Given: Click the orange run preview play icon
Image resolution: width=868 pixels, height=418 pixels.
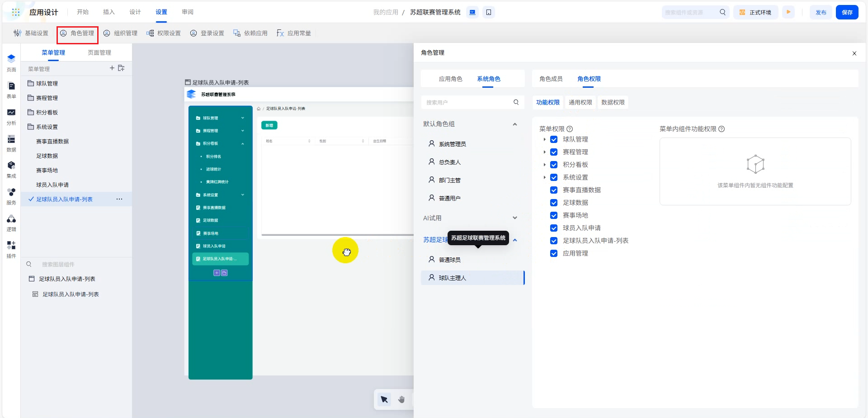Looking at the screenshot, I should point(788,12).
